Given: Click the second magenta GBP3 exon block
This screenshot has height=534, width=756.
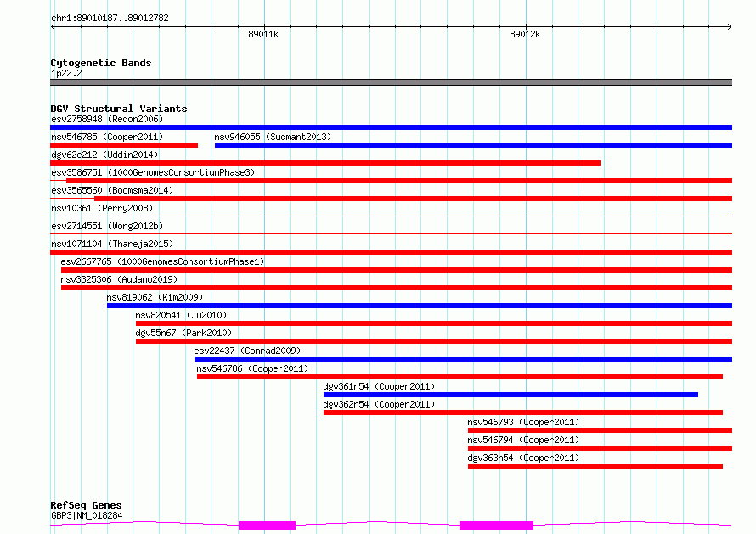Looking at the screenshot, I should (x=497, y=526).
